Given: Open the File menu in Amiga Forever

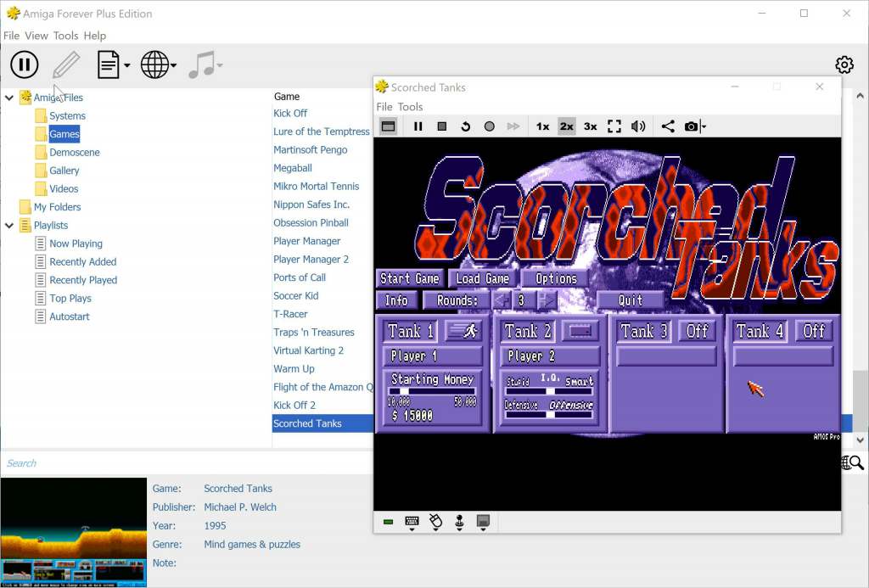Looking at the screenshot, I should 11,36.
